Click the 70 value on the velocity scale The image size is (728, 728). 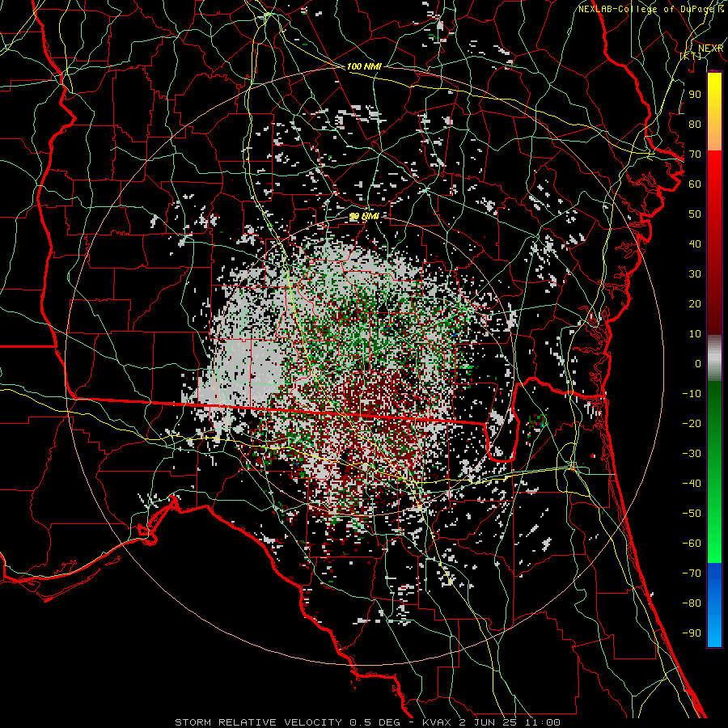695,154
